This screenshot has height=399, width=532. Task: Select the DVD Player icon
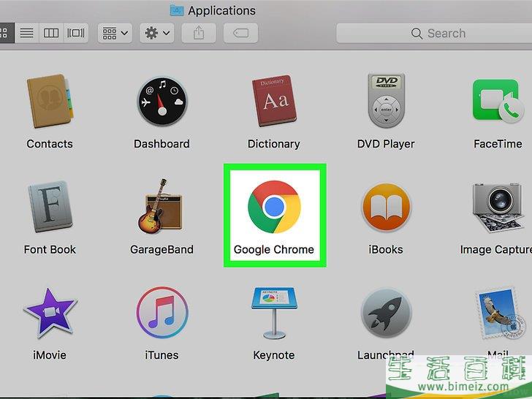(386, 101)
